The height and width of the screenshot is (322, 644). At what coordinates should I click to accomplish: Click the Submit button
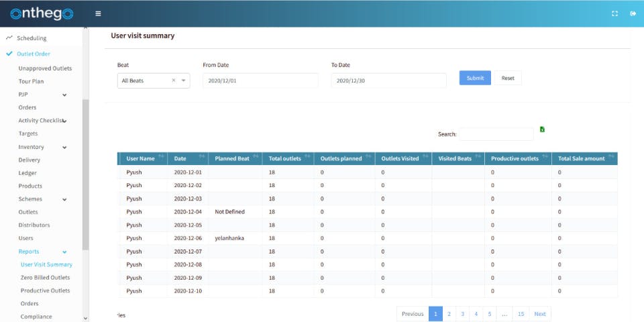pyautogui.click(x=475, y=78)
